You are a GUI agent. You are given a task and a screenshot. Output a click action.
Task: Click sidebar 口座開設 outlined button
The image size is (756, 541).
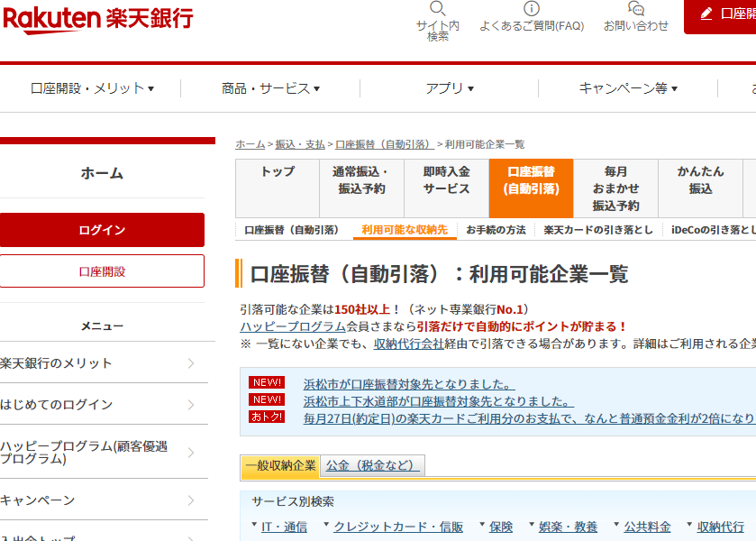tap(102, 271)
